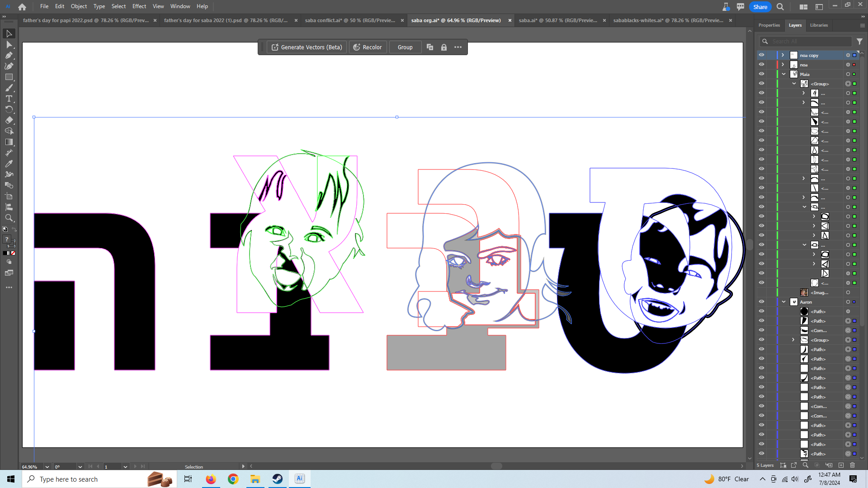Click Generate Vectors (Beta) button

[307, 47]
